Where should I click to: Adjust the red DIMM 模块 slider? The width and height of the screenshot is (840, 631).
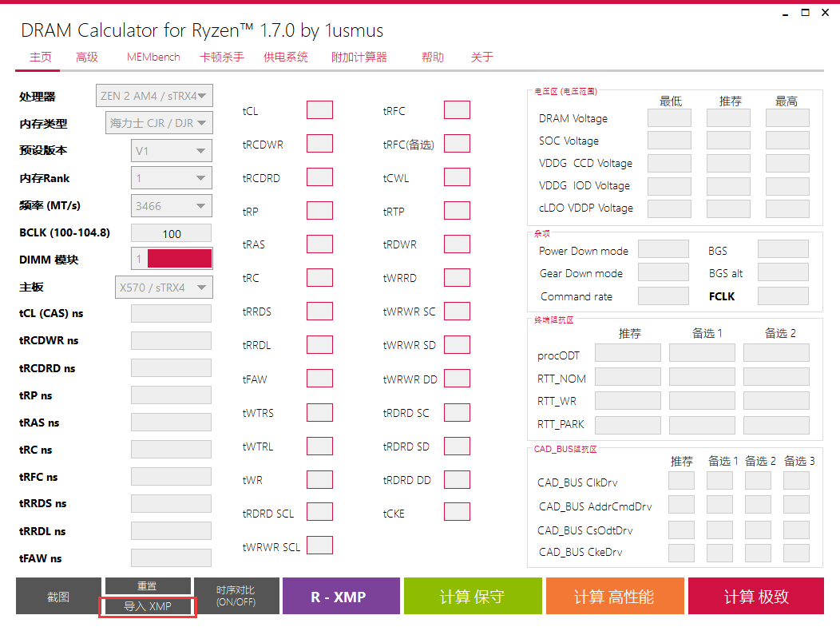tap(180, 259)
